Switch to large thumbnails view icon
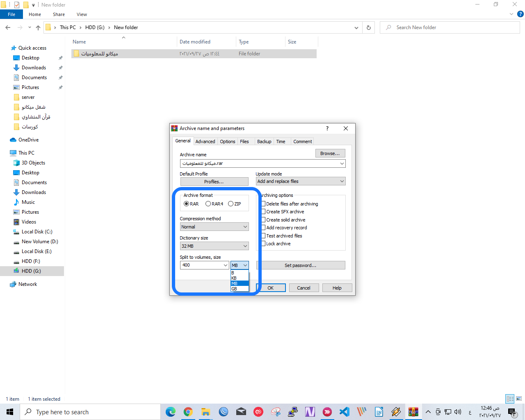This screenshot has height=420, width=525. [519, 399]
